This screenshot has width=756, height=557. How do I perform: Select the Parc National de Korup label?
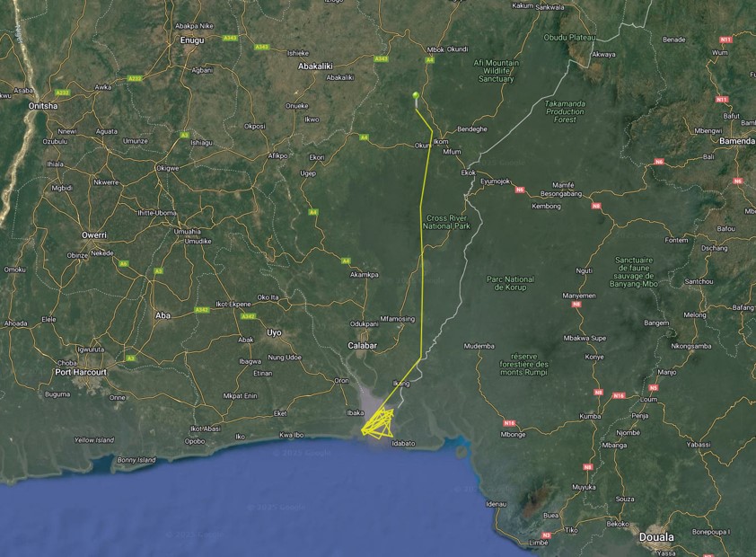coord(510,283)
